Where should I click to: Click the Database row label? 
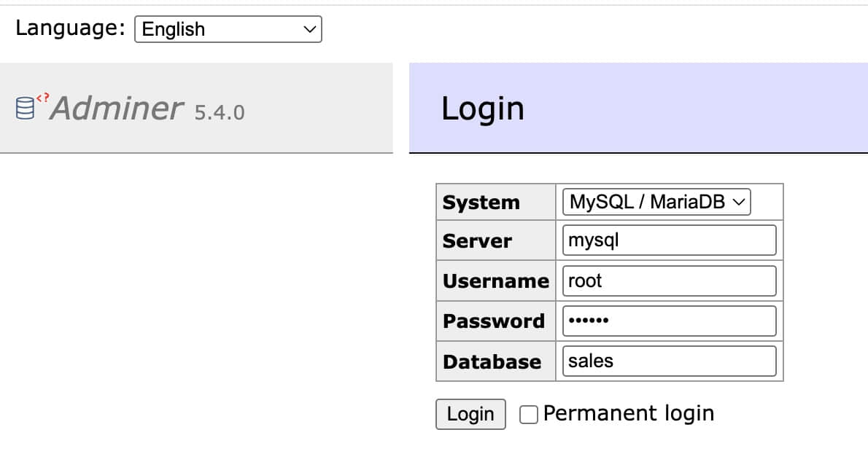coord(492,362)
